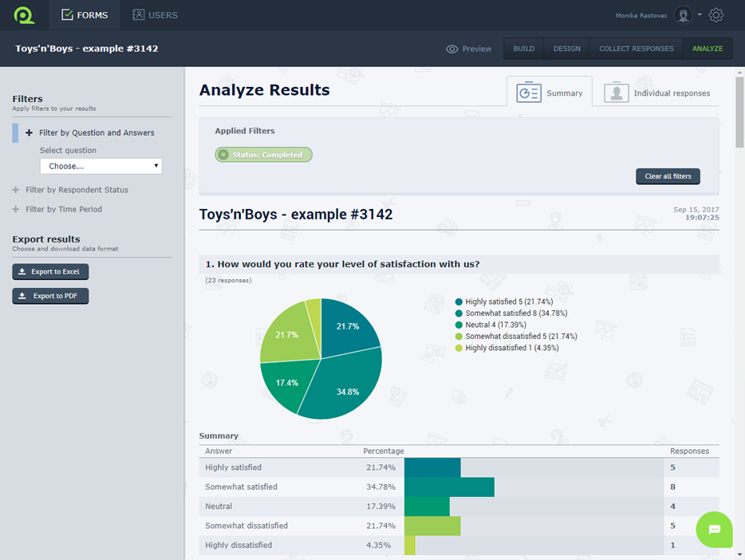Remove the Status: Completed filter chip

(223, 154)
